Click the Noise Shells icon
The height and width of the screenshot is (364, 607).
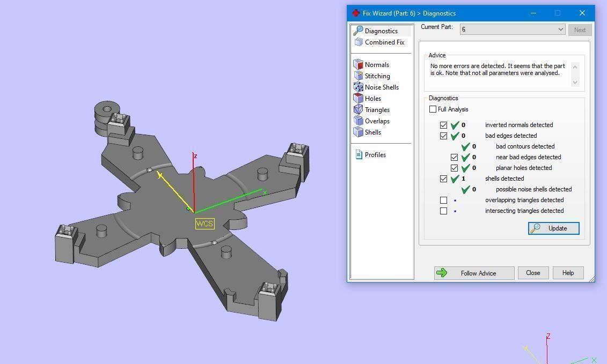point(358,87)
